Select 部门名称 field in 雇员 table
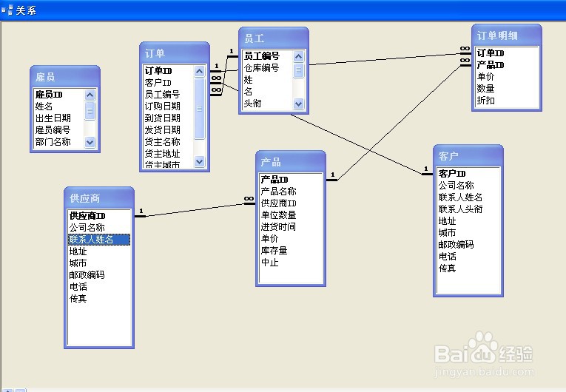The width and height of the screenshot is (566, 392). pyautogui.click(x=59, y=142)
